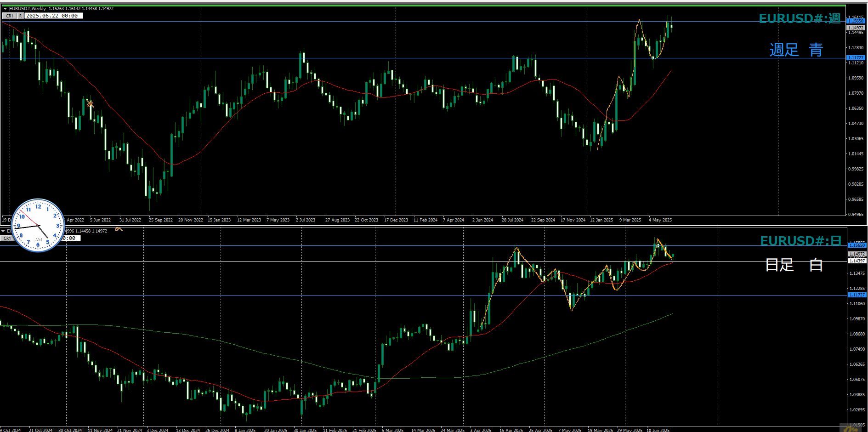Click the 12 Jan 2025 weekly axis label
This screenshot has height=432, width=868.
tap(601, 220)
